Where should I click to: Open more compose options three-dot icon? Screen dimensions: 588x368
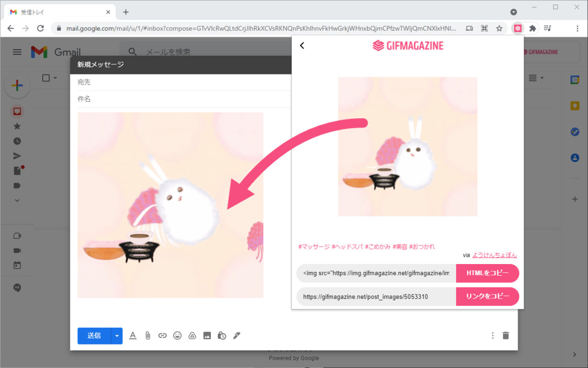pyautogui.click(x=493, y=336)
